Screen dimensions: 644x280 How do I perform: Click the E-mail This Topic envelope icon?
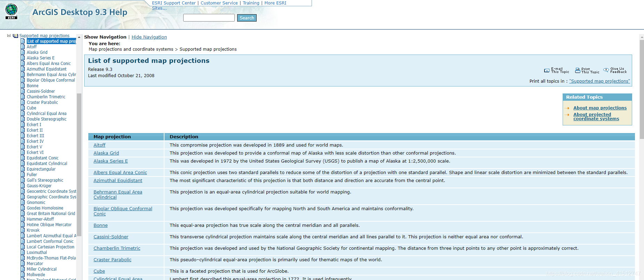pos(547,71)
